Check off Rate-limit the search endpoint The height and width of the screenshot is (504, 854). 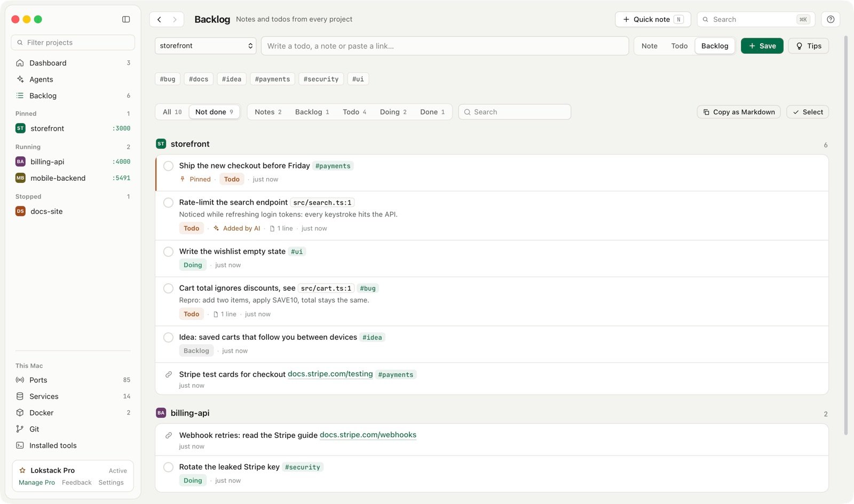point(168,203)
